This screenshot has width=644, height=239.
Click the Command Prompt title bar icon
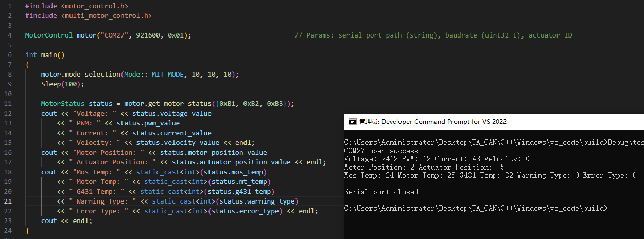point(353,122)
